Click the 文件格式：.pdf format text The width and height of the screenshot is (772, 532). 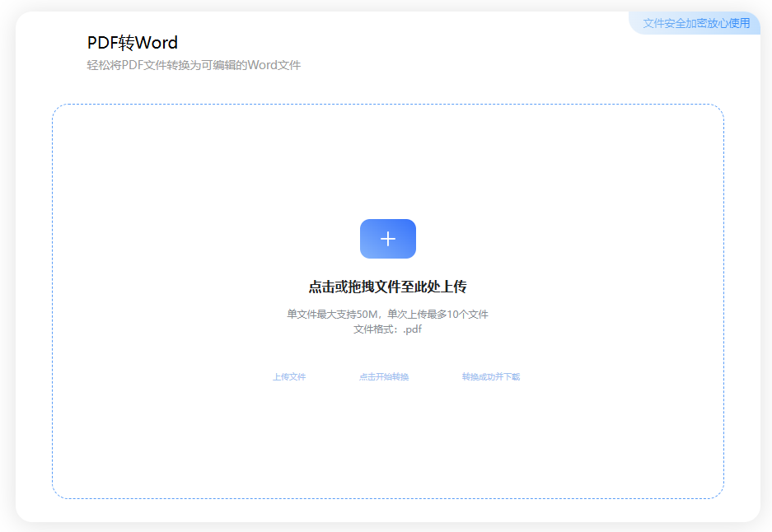tap(387, 329)
